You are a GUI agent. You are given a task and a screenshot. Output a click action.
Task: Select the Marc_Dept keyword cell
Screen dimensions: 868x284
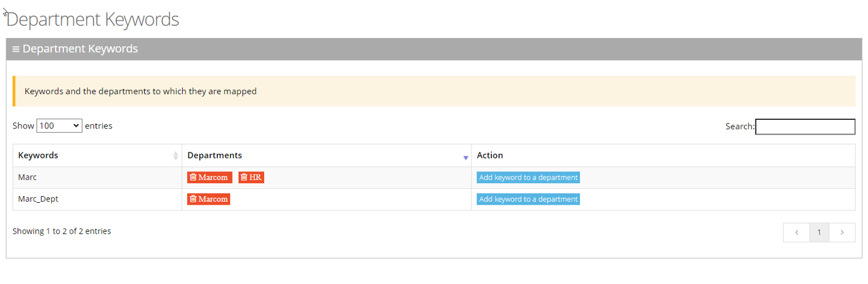(38, 199)
